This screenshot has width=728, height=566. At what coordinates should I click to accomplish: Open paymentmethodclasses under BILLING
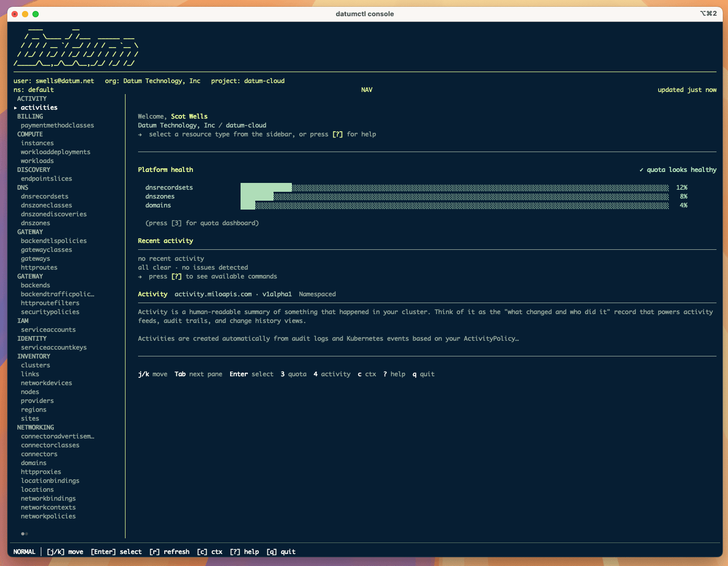(58, 125)
